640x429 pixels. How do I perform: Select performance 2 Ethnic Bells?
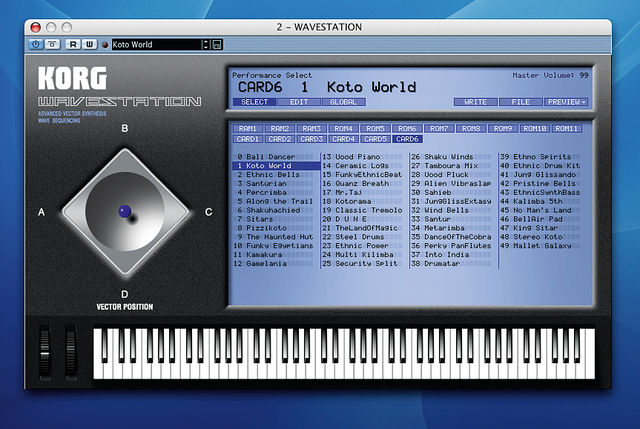coord(276,175)
